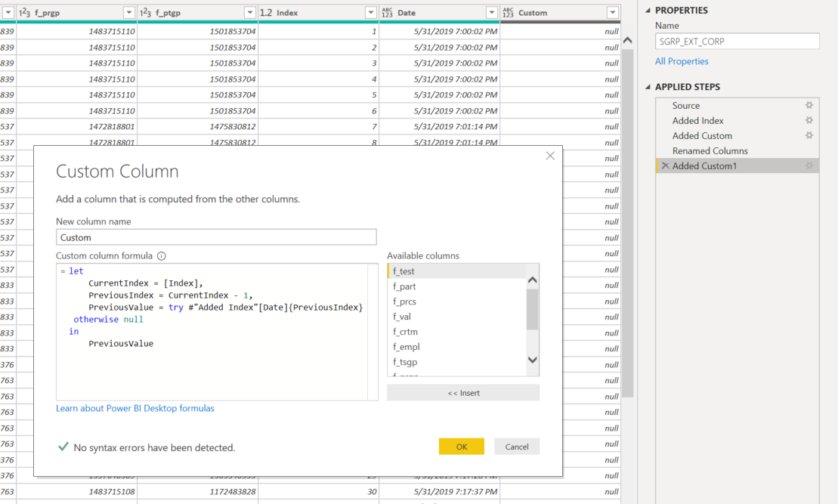Click Index cell with value 7
The height and width of the screenshot is (504, 838).
pos(318,127)
